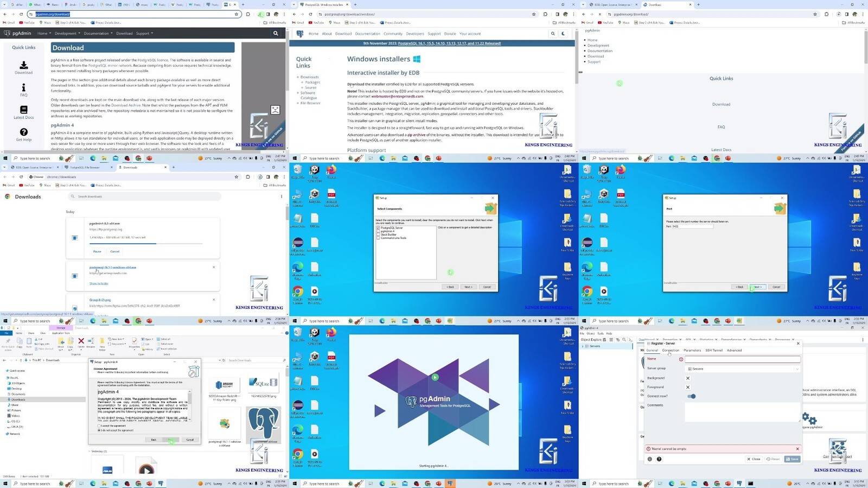Click the info icon in Register - Server footer
The width and height of the screenshot is (868, 488).
650,459
